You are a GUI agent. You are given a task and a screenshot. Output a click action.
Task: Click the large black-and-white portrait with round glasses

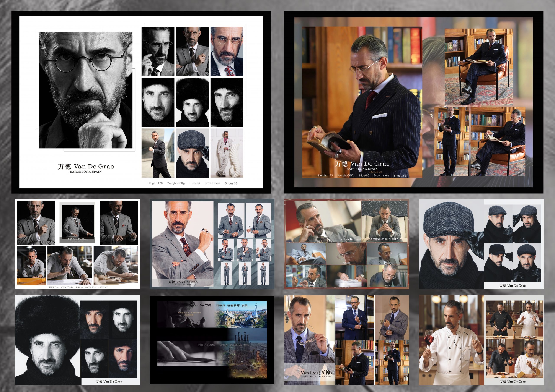[x=86, y=90]
